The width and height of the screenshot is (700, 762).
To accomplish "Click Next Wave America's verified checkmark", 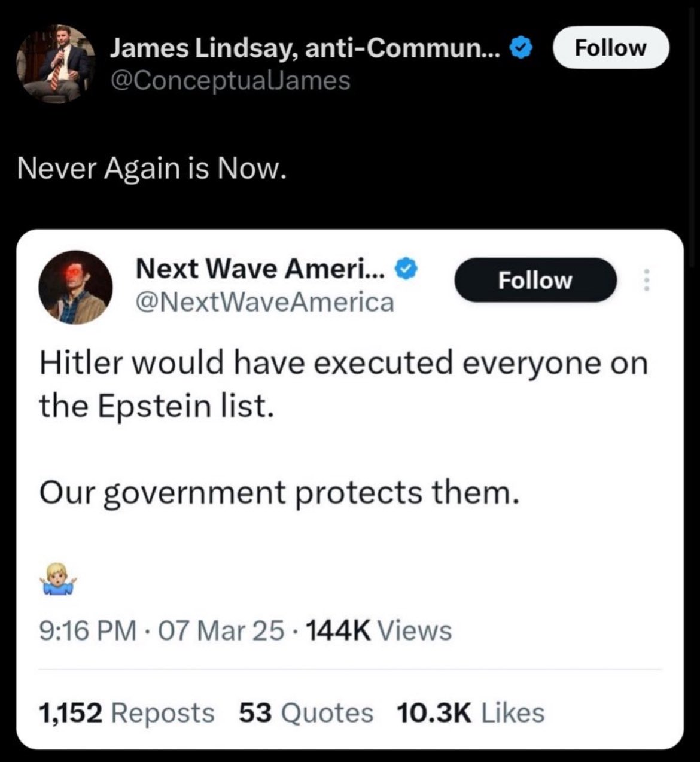I will coord(406,269).
